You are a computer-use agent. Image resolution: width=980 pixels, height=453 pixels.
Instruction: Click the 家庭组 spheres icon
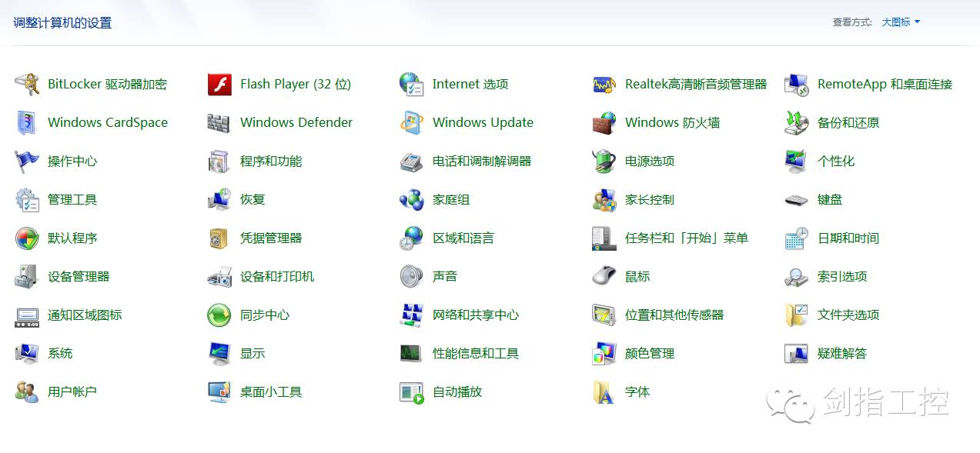[x=412, y=199]
